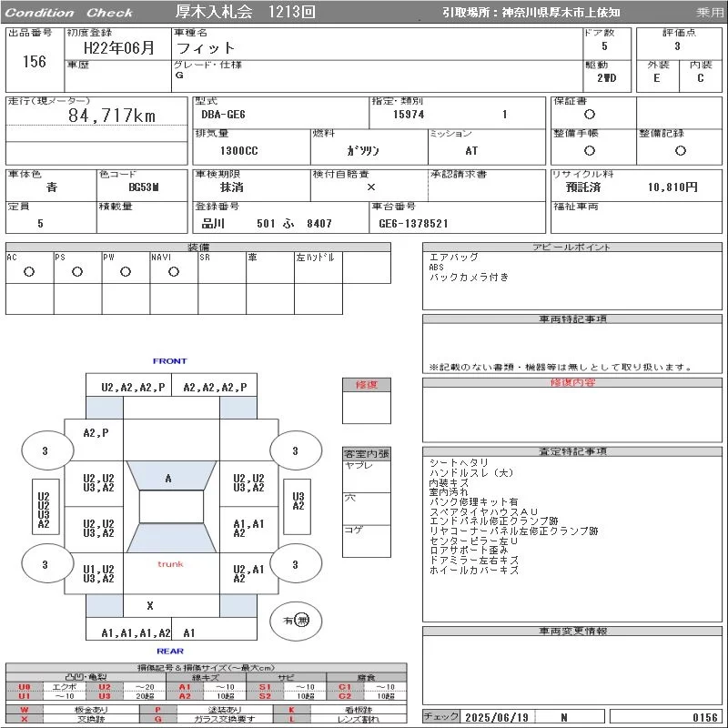728x728 pixels.
Task: Click the overall score 3
Action: coord(677,46)
